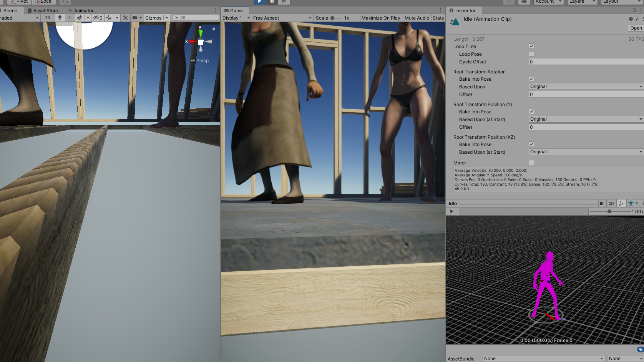Show Stats in the Game view

pos(438,18)
